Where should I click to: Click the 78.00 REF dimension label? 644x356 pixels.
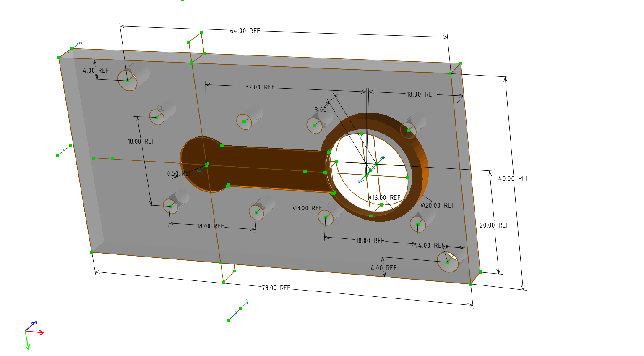276,288
